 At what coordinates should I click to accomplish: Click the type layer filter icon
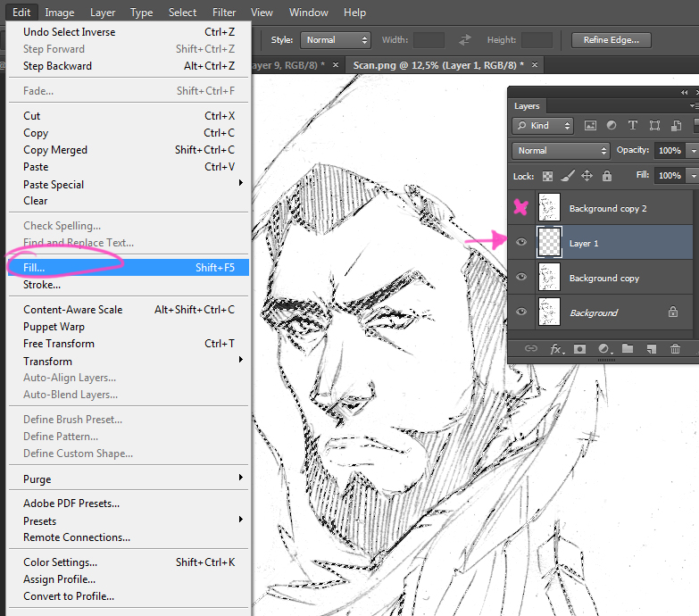click(633, 126)
